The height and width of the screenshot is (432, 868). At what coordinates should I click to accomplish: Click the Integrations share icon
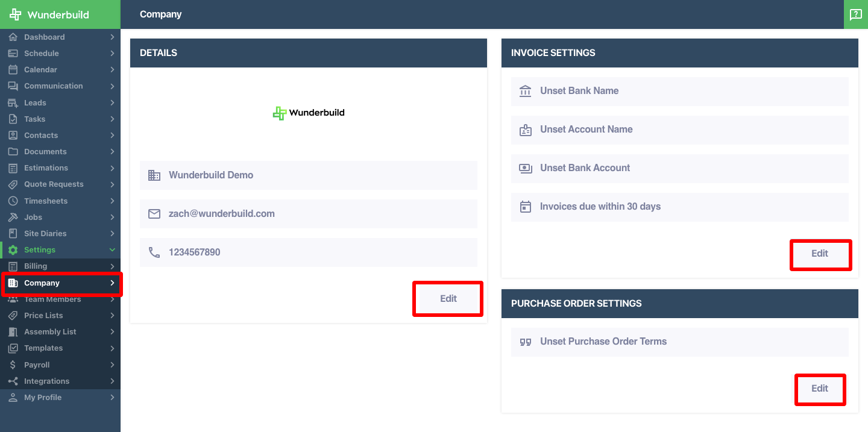coord(13,381)
